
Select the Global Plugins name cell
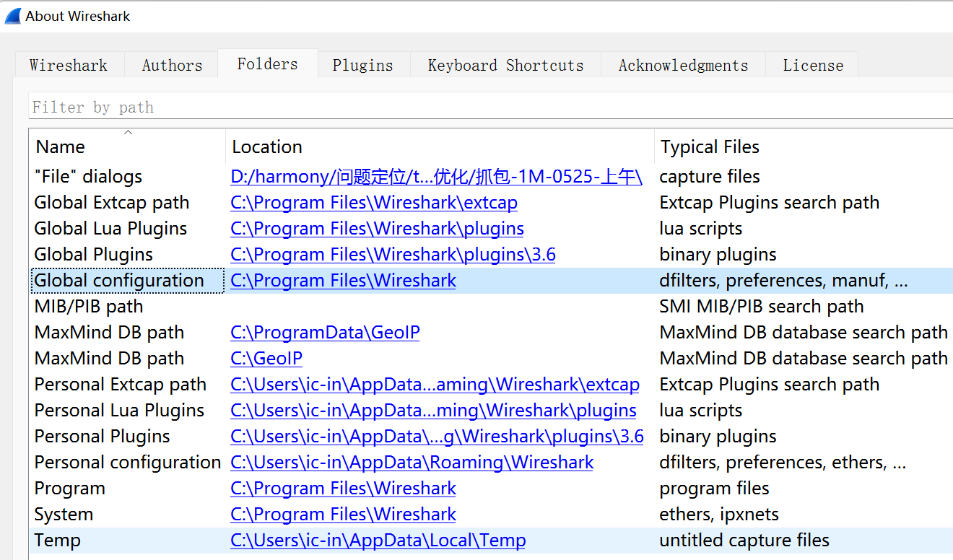(94, 255)
